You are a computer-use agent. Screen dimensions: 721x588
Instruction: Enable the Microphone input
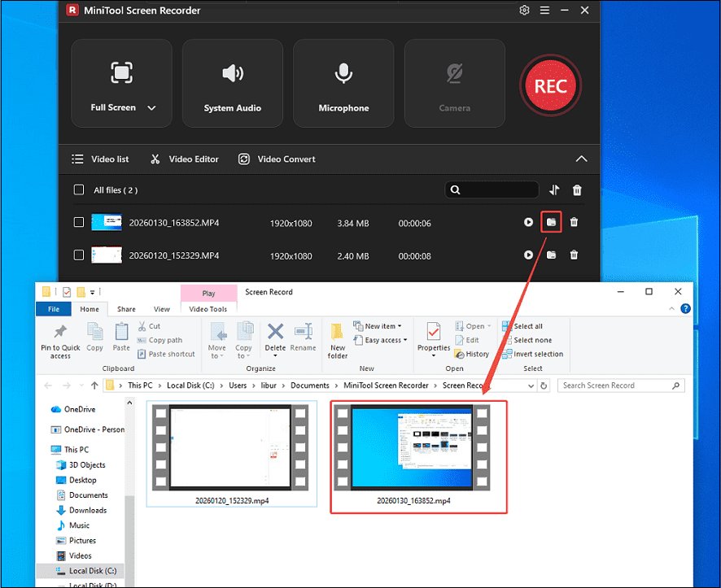point(343,82)
